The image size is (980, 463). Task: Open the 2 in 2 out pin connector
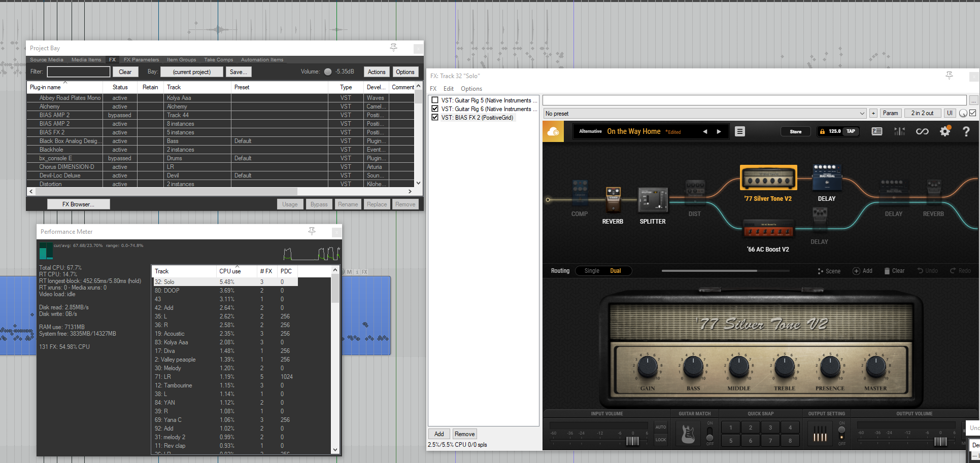922,114
